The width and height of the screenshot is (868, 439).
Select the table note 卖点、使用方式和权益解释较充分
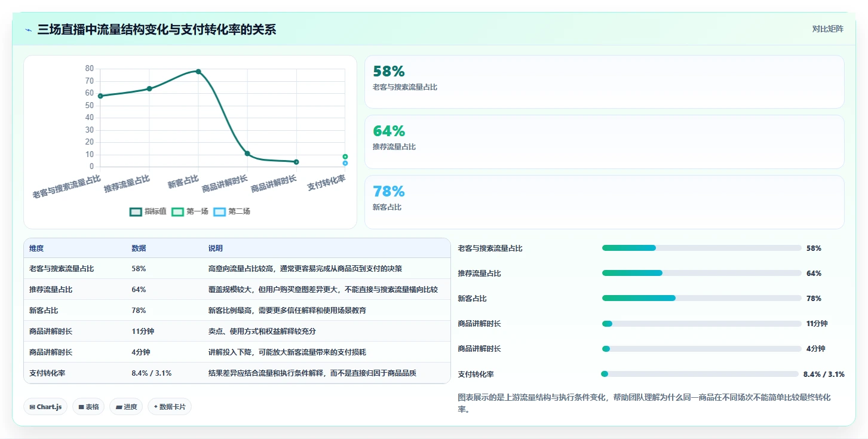click(x=262, y=331)
